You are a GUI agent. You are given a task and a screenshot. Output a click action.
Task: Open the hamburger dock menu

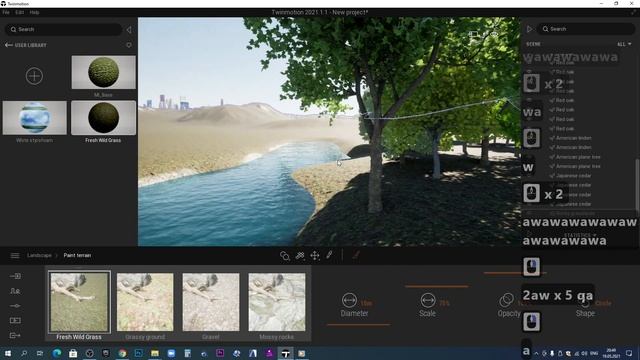coord(15,256)
